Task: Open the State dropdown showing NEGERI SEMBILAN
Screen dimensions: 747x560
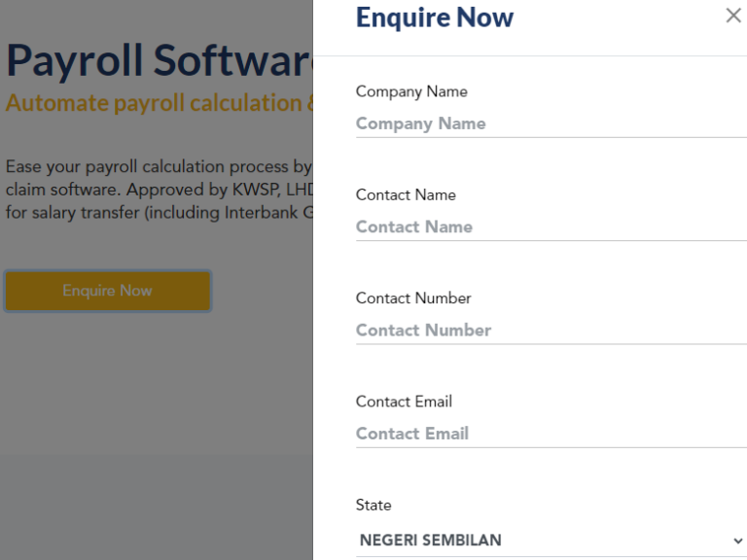Action: [551, 541]
